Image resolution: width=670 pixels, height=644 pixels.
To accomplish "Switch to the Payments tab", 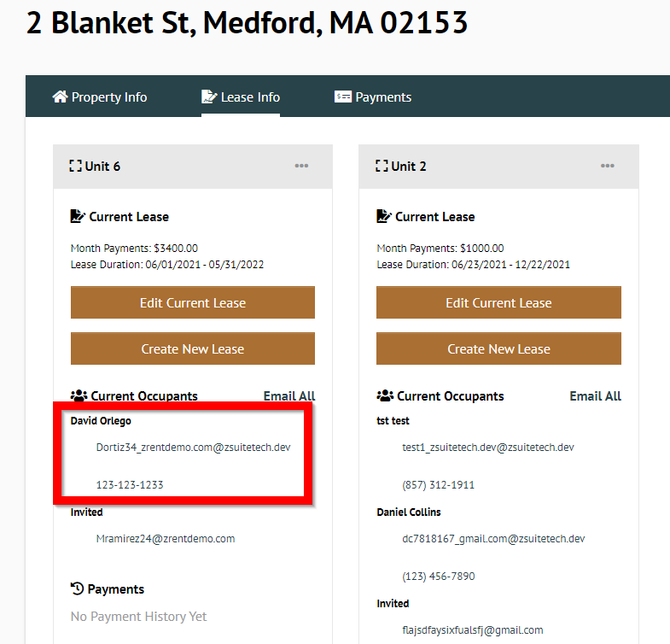I will coord(373,97).
